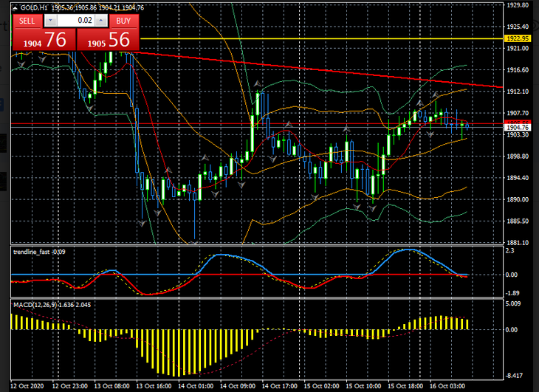The height and width of the screenshot is (392, 539).
Task: Click the sell price 1904 76 tile
Action: (x=43, y=41)
